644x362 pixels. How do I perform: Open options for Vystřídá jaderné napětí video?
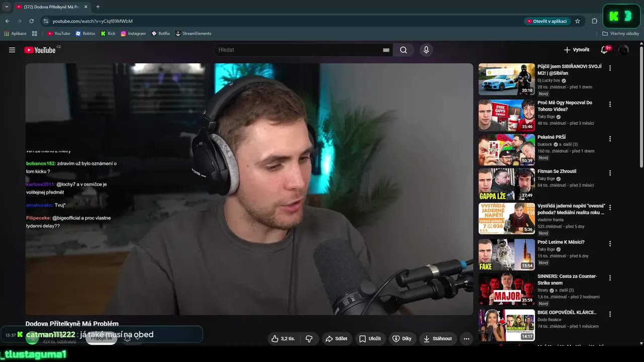610,207
